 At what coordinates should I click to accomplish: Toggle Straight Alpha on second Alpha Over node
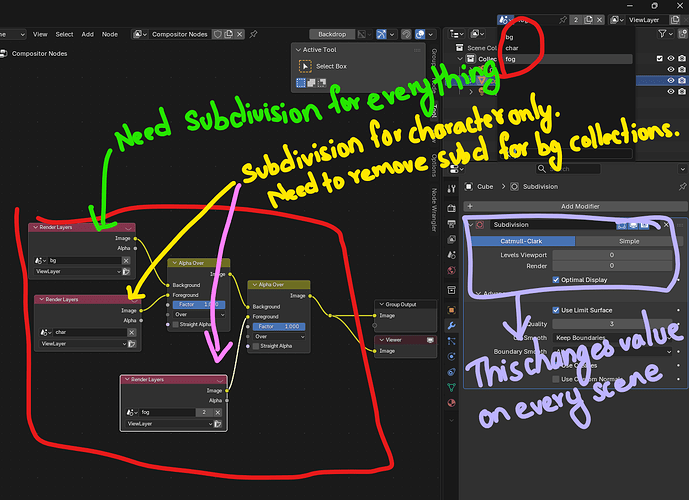pos(256,346)
